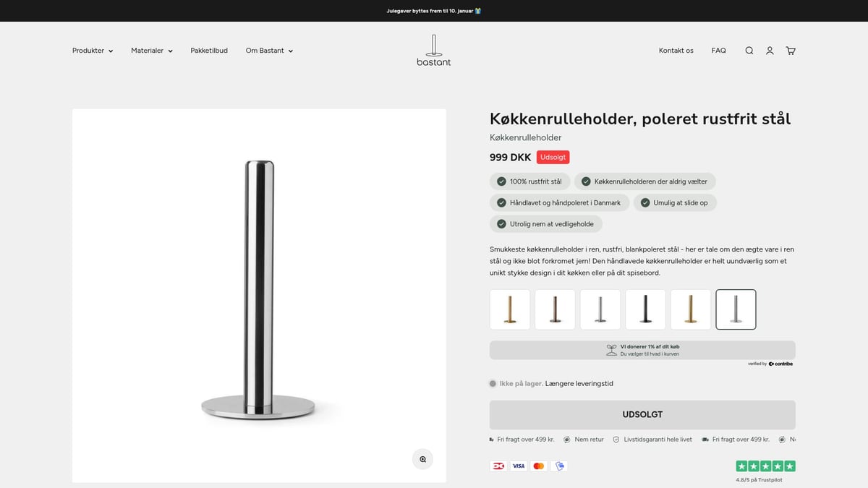Click the Kontakt os link

tap(676, 51)
